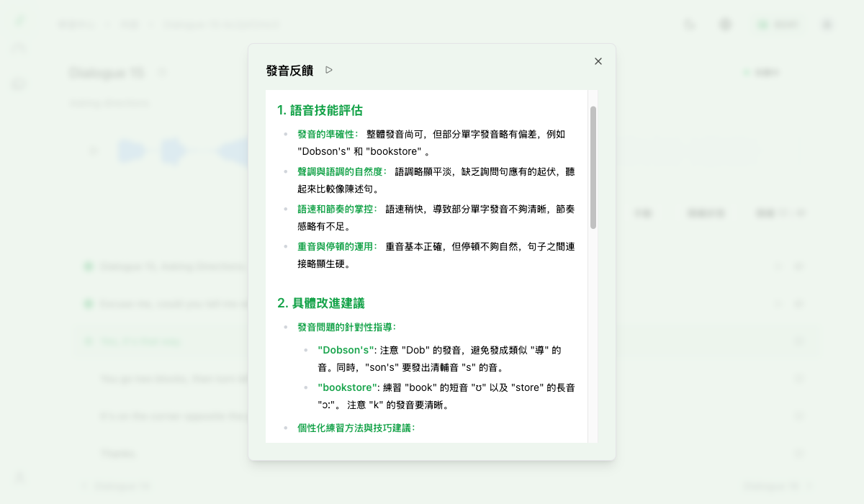Click the edit icon beside Dialogue 15 title

coord(163,72)
